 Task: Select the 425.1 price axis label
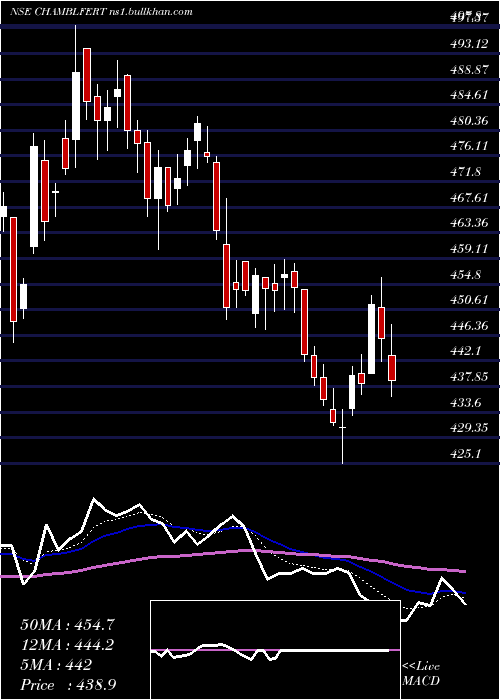pos(468,454)
